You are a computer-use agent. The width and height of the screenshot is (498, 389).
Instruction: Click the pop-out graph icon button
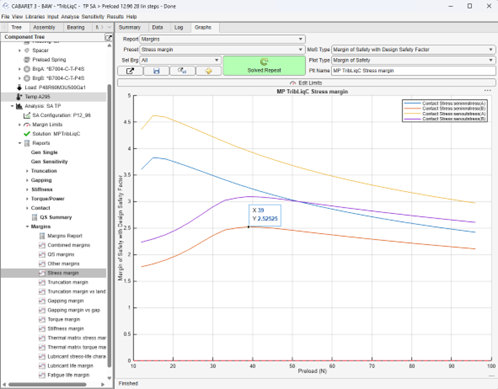point(130,71)
